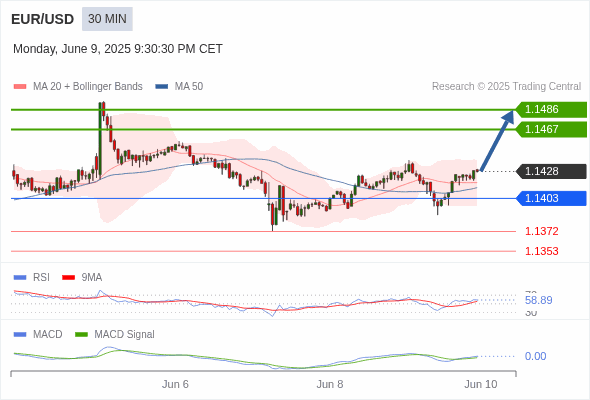Click the 1.1428 current price tag
The image size is (590, 400).
pos(551,171)
